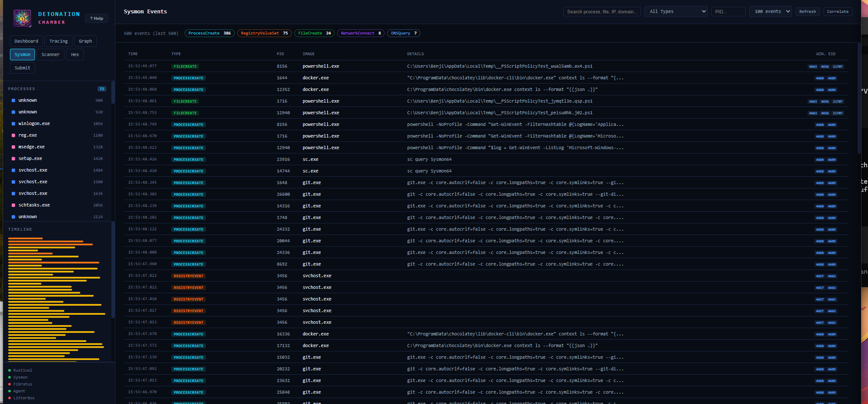Click the REGISTRYEVENT tag at 15:53:47.813
The height and width of the screenshot is (404, 868).
pyautogui.click(x=189, y=323)
